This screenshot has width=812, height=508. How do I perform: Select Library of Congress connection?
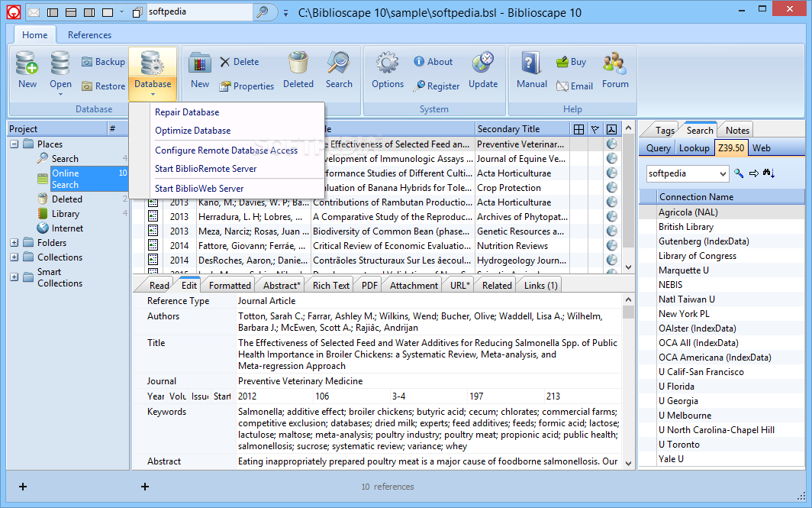click(x=697, y=256)
